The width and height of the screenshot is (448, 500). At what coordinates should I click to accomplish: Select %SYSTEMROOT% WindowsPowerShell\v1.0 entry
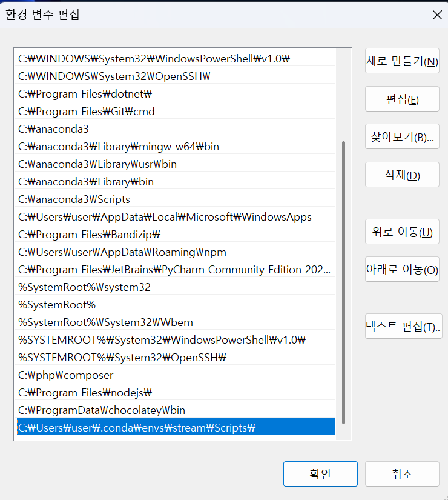pos(176,339)
